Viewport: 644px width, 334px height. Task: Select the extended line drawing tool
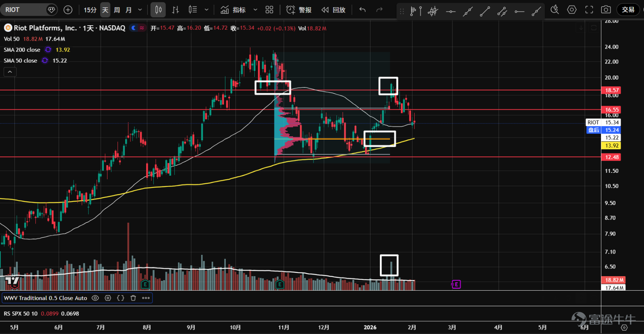468,12
